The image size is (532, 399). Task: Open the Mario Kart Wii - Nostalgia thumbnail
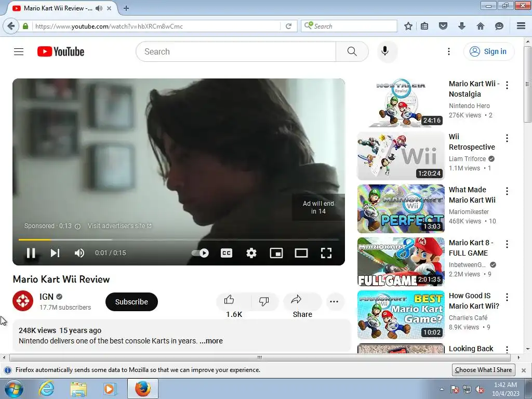[x=401, y=103]
